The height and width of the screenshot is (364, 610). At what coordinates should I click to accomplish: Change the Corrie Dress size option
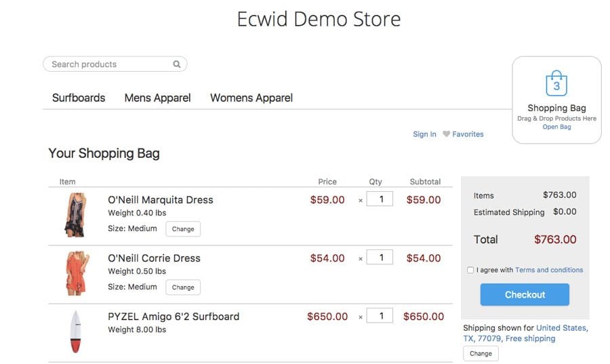(x=183, y=287)
